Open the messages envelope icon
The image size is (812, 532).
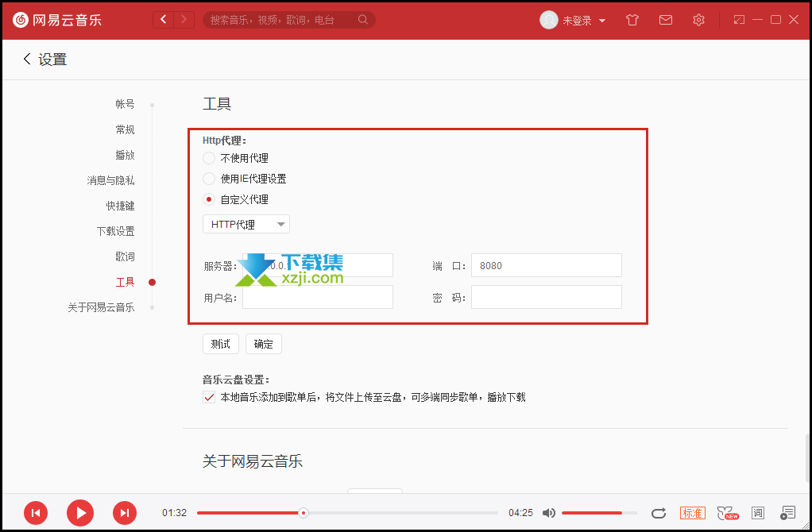(666, 20)
